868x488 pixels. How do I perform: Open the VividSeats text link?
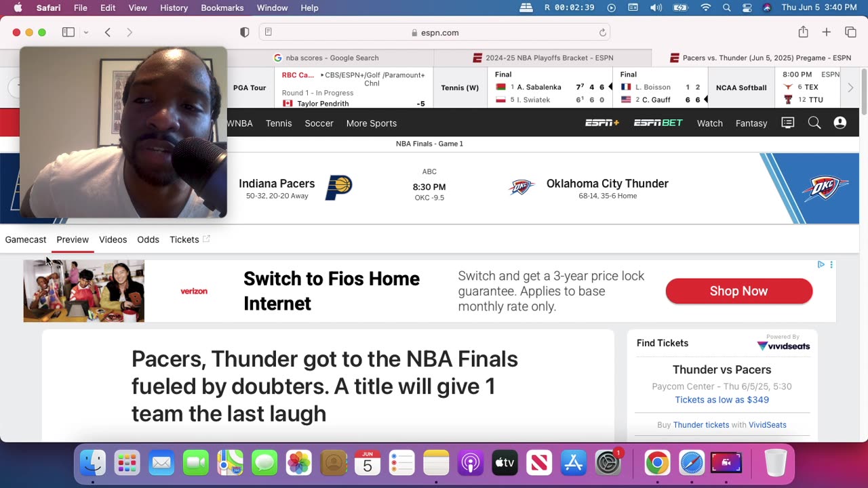pos(768,425)
